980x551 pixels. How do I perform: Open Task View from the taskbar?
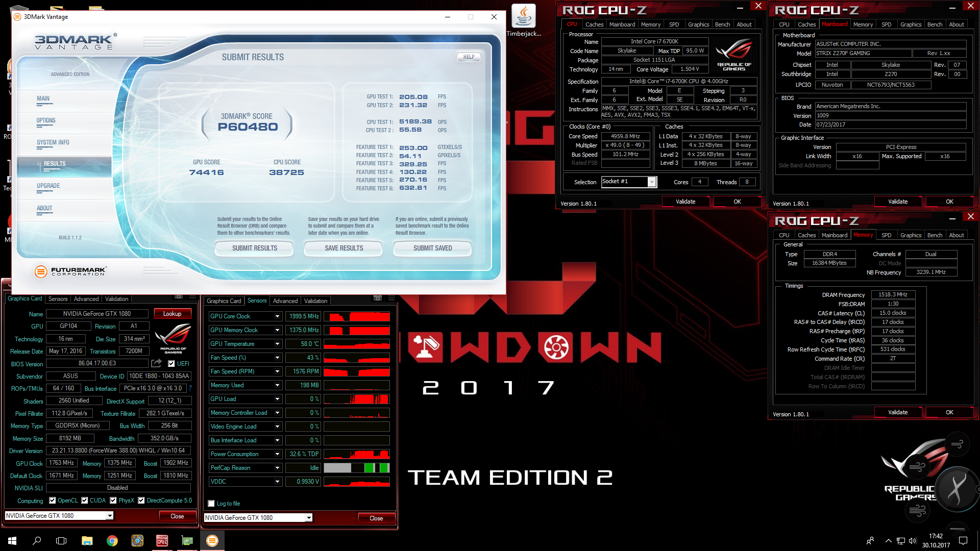pyautogui.click(x=61, y=541)
